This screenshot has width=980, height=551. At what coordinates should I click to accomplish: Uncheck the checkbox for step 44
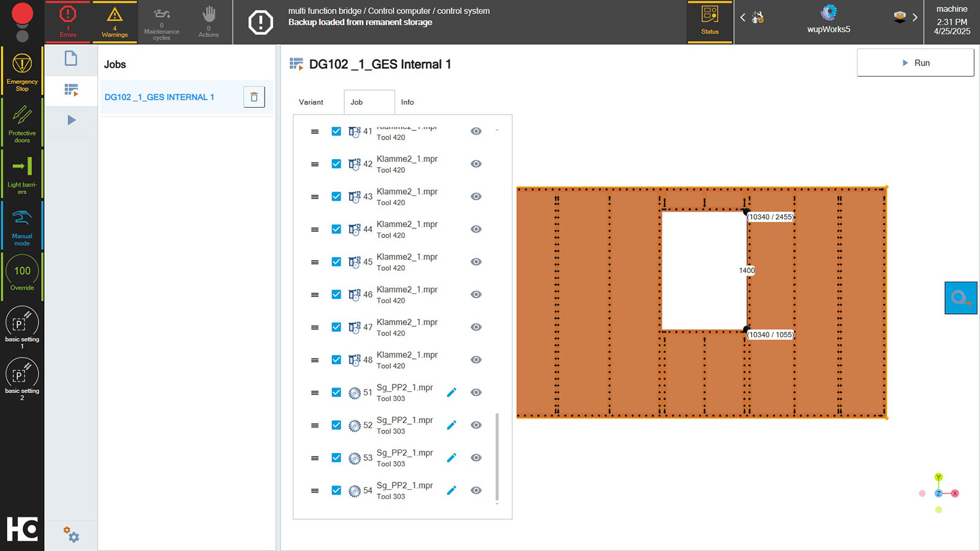pyautogui.click(x=336, y=229)
